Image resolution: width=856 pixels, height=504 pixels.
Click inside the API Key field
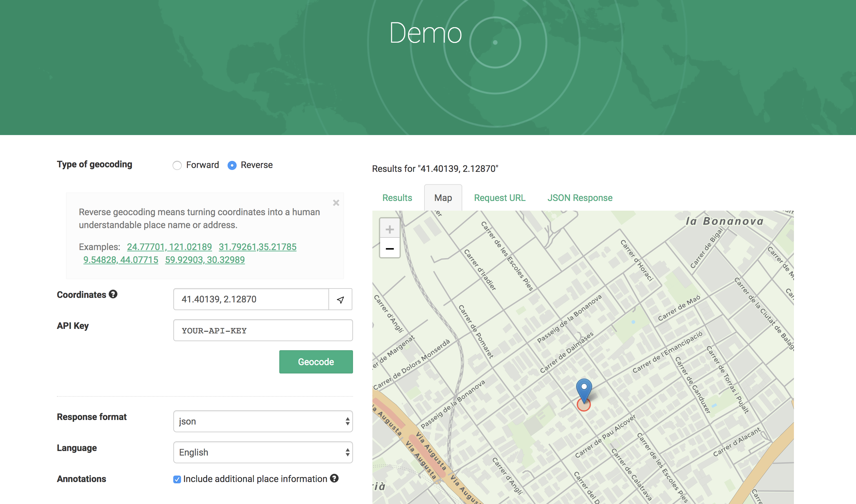(x=262, y=330)
